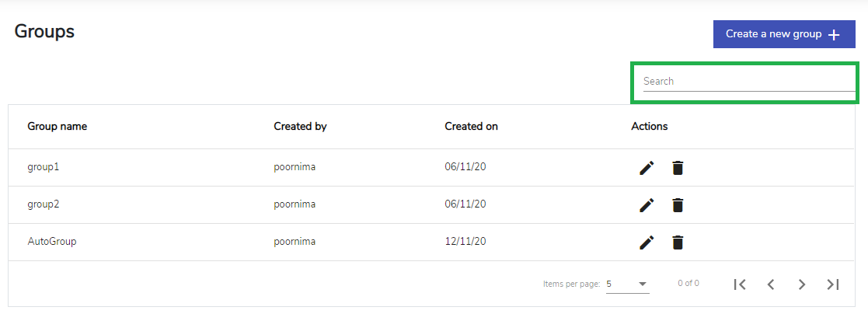Select the AutoGroup row name
Viewport: 868px width, 321px height.
coord(52,242)
